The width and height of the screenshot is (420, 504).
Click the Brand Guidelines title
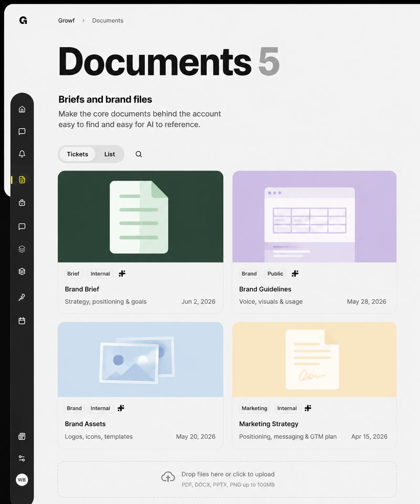(x=265, y=289)
